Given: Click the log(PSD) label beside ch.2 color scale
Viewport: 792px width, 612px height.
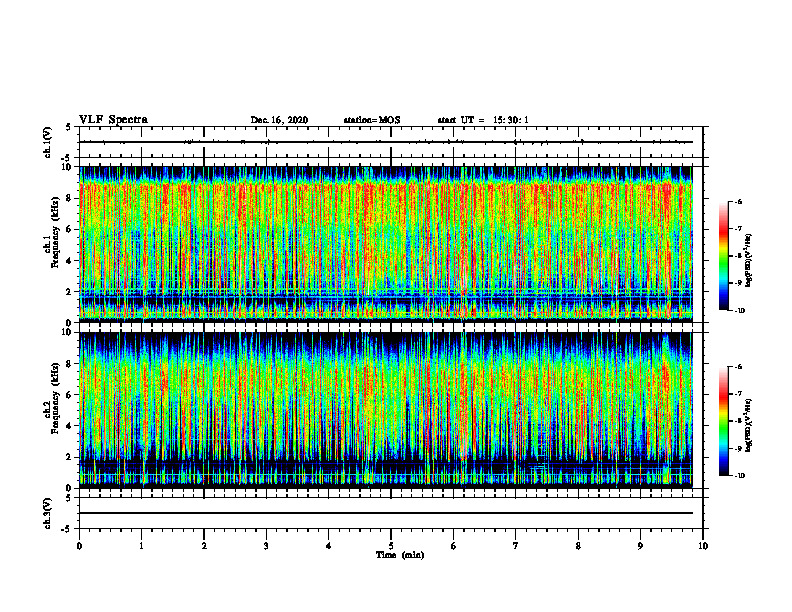Looking at the screenshot, I should coord(749,426).
